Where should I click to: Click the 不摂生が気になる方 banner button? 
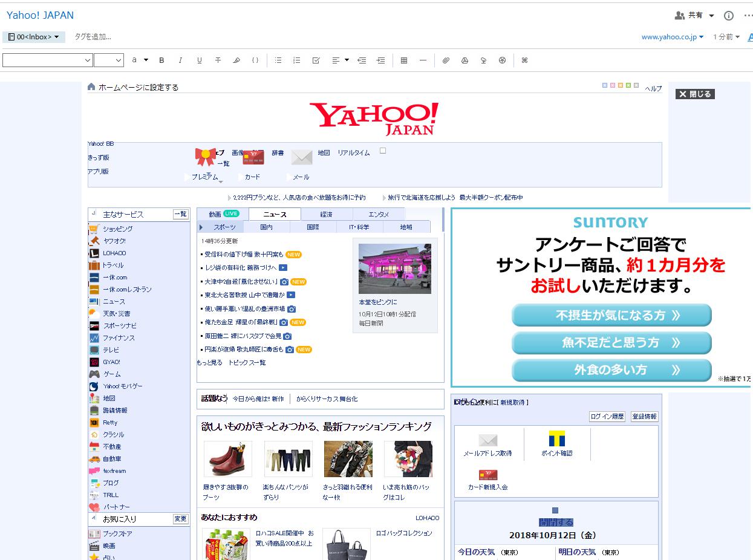611,315
